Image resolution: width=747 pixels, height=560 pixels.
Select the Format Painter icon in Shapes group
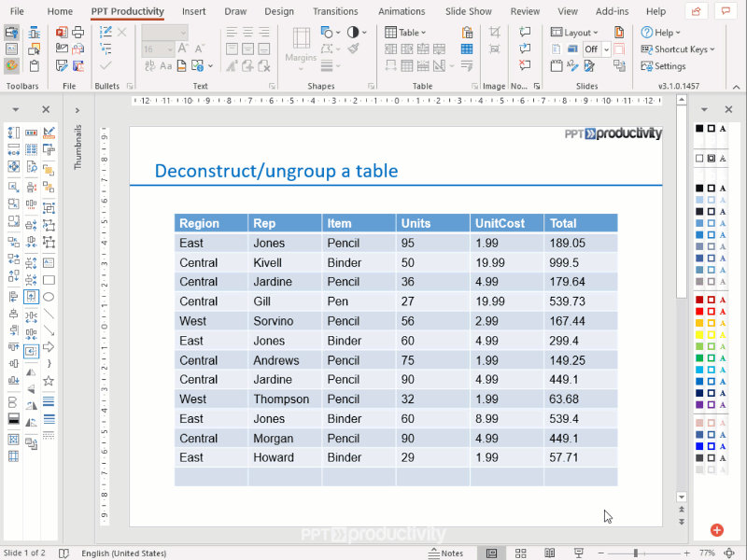pyautogui.click(x=352, y=49)
